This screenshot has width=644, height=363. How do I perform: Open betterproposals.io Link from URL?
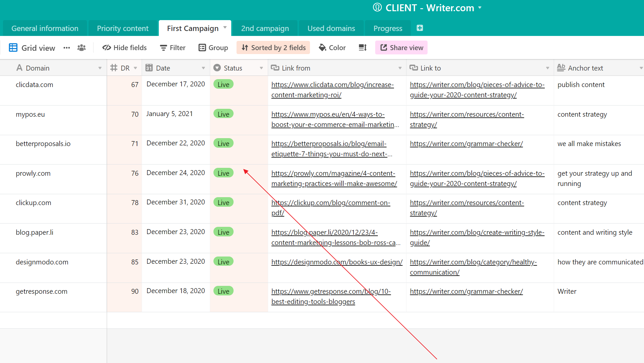[332, 149]
